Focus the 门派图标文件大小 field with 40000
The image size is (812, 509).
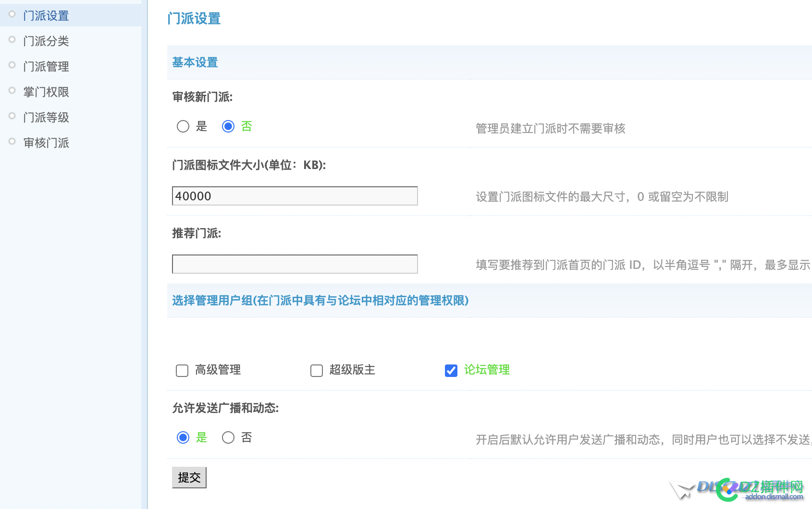(x=295, y=196)
